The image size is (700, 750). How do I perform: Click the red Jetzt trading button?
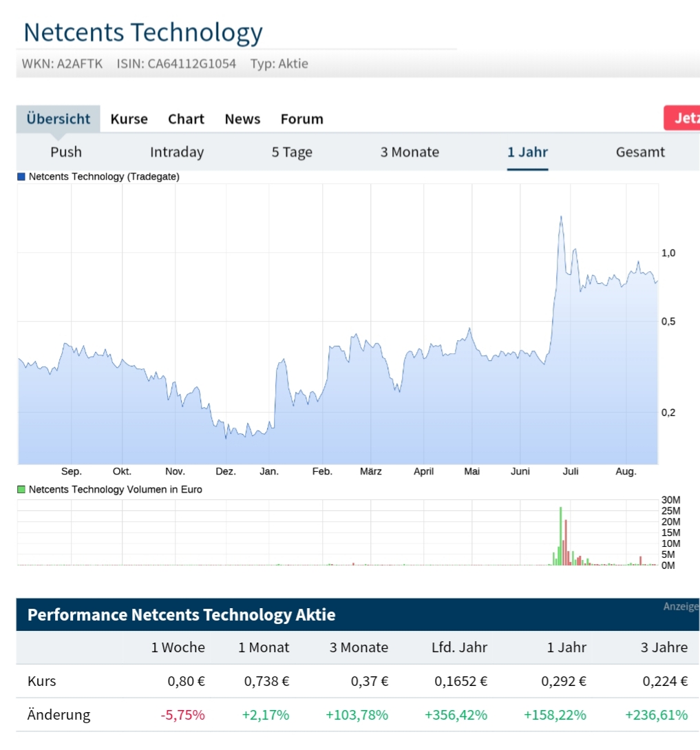coord(683,118)
